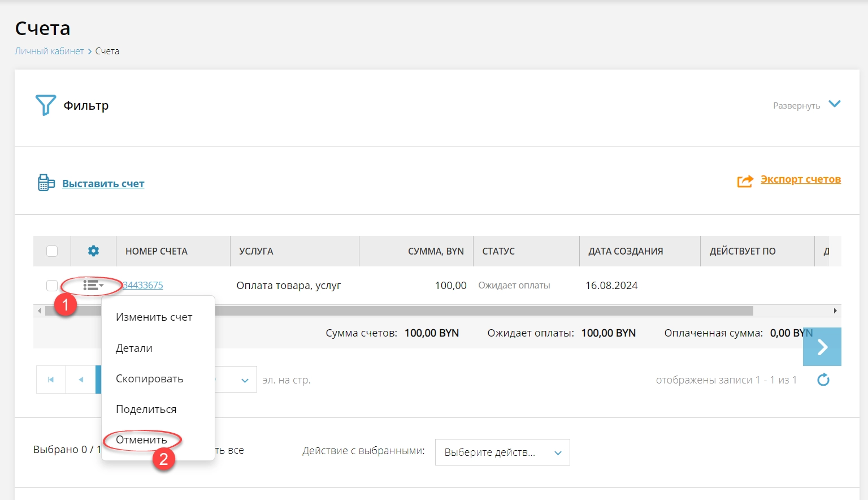Choose Отменить in the context menu
868x500 pixels.
coord(141,440)
